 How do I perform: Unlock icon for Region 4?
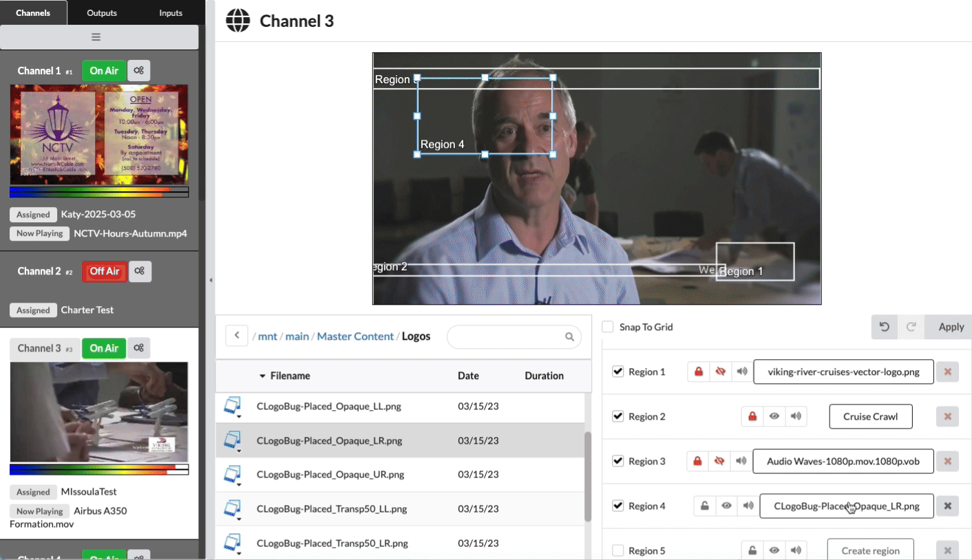(x=704, y=506)
